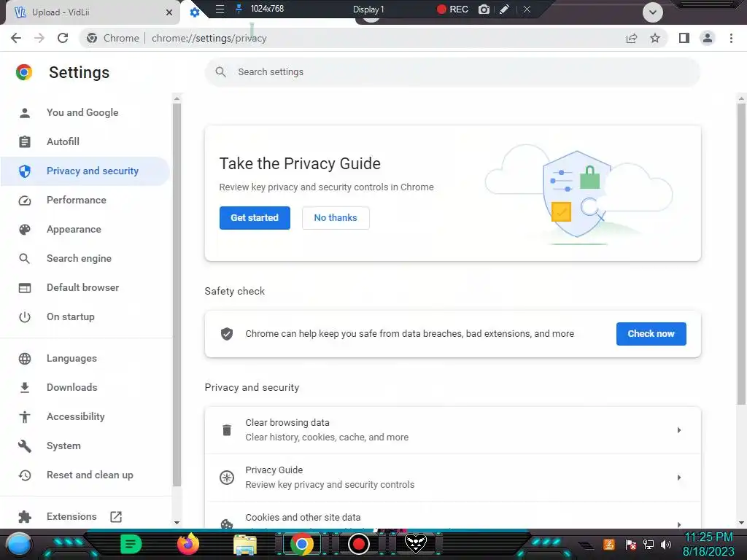Click the Extensions puzzle icon
The width and height of the screenshot is (747, 560).
(x=25, y=517)
